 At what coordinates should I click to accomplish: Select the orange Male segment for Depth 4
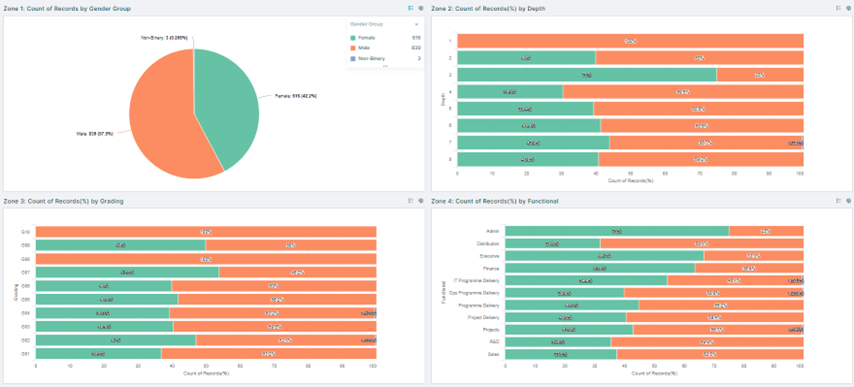click(684, 92)
